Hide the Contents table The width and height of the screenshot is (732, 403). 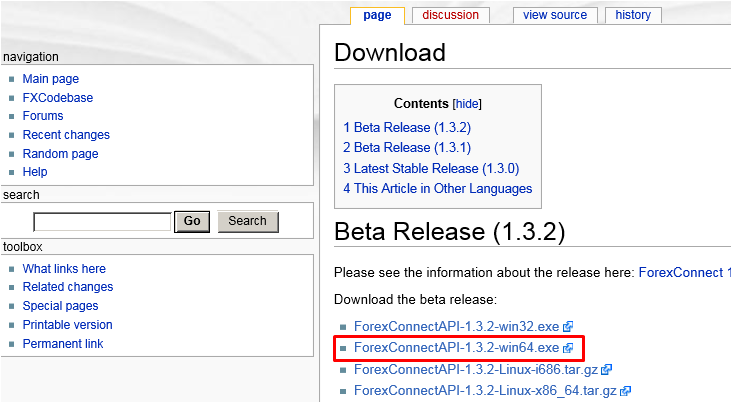pos(467,104)
